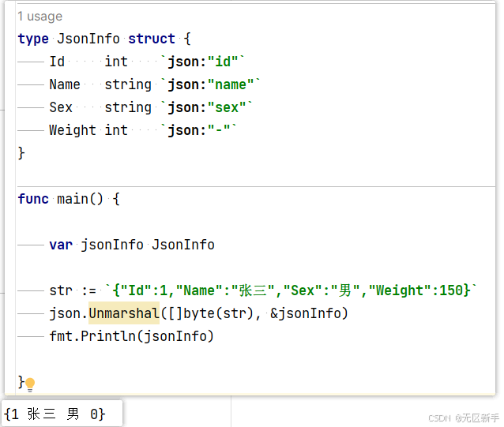This screenshot has width=504, height=427.
Task: Click the highlighted Unmarshal method name
Action: (124, 313)
